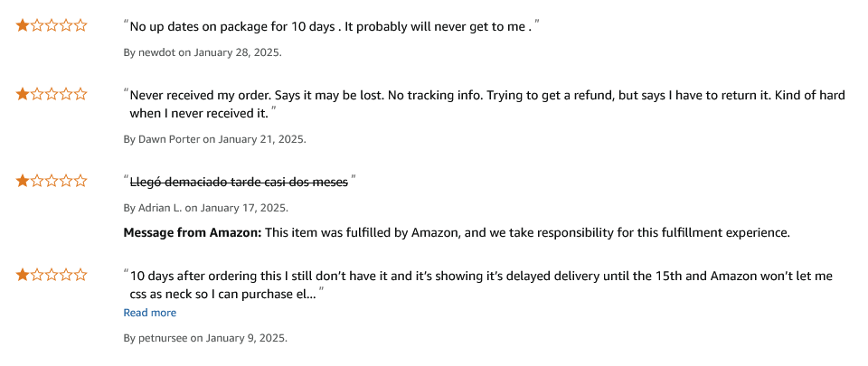Click the filled orange star in newdot's review
The height and width of the screenshot is (366, 868).
23,25
